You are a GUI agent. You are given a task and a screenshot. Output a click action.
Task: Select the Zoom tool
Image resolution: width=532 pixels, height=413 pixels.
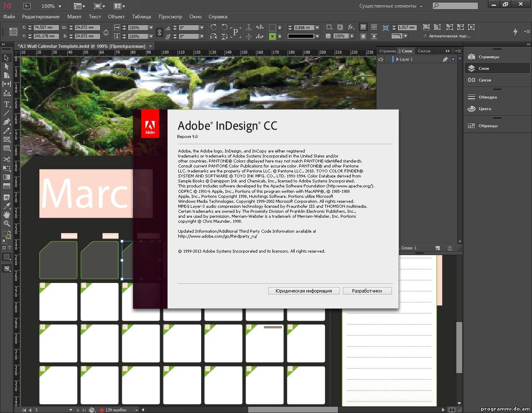7,224
